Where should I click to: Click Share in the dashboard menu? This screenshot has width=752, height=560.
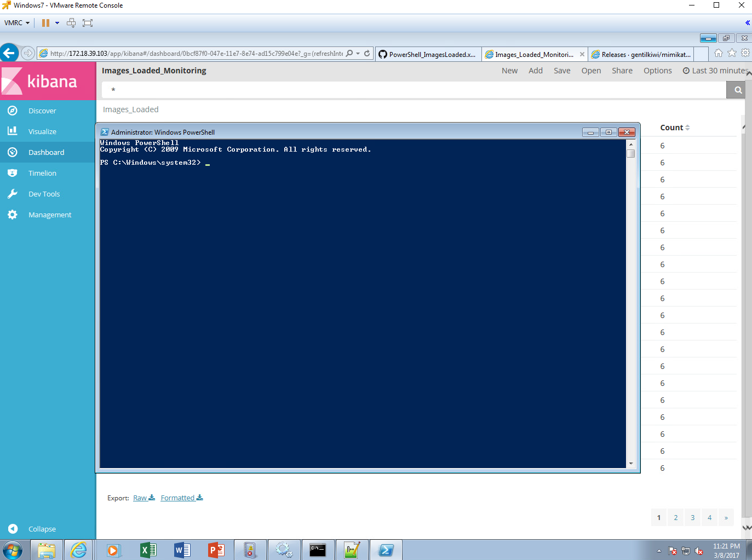tap(622, 71)
